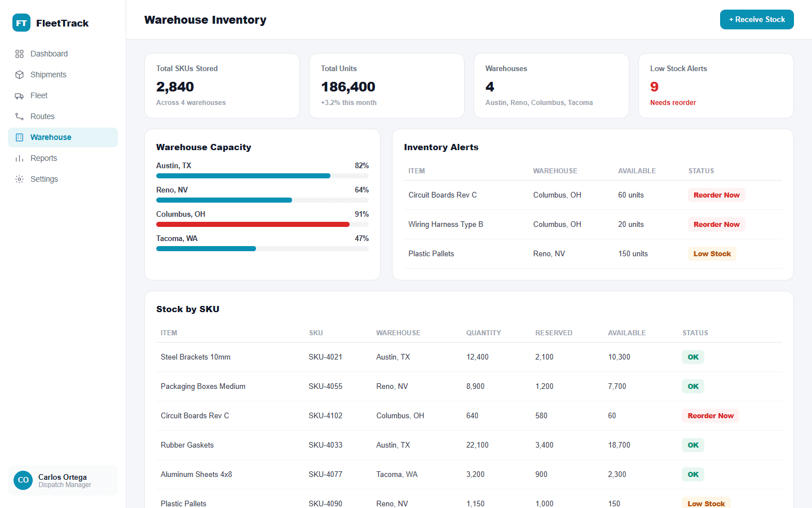The height and width of the screenshot is (508, 812).
Task: Click Reorder Now for Circuit Boards alert
Action: pos(716,195)
